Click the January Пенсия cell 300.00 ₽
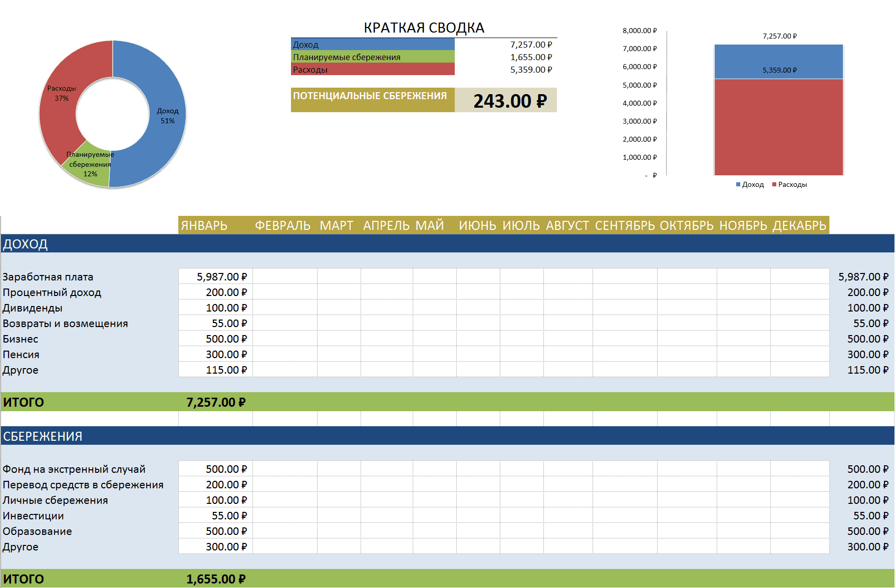This screenshot has width=896, height=588. pos(215,354)
